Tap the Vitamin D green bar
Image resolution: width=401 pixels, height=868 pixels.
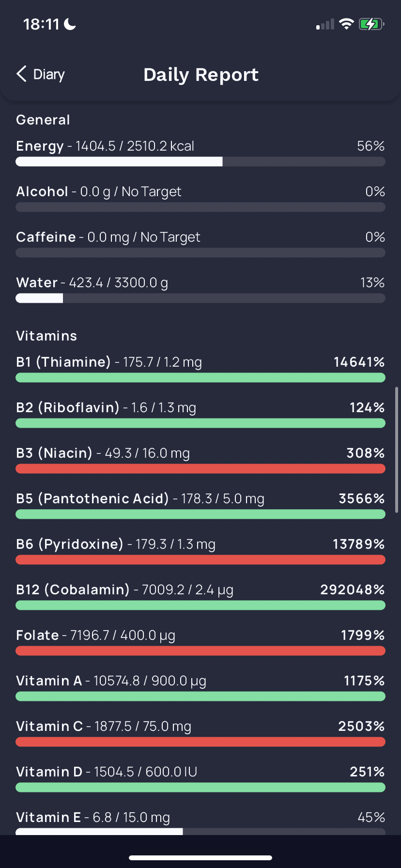click(200, 788)
